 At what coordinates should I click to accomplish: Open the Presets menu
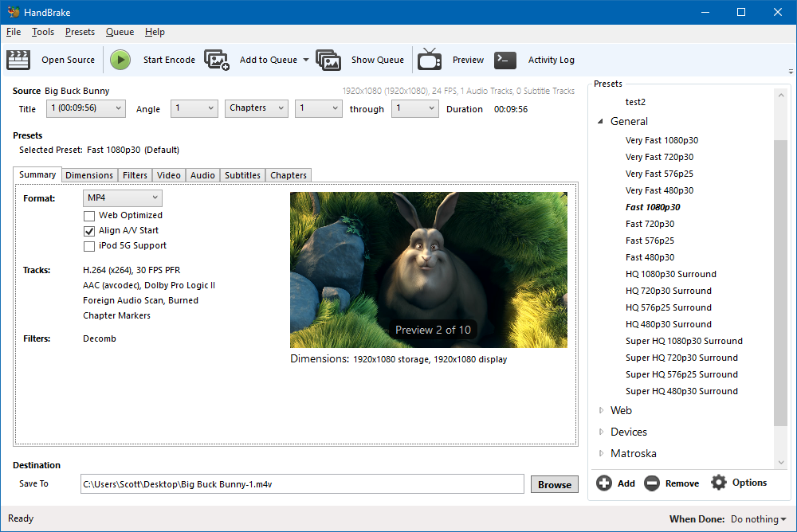pos(80,32)
